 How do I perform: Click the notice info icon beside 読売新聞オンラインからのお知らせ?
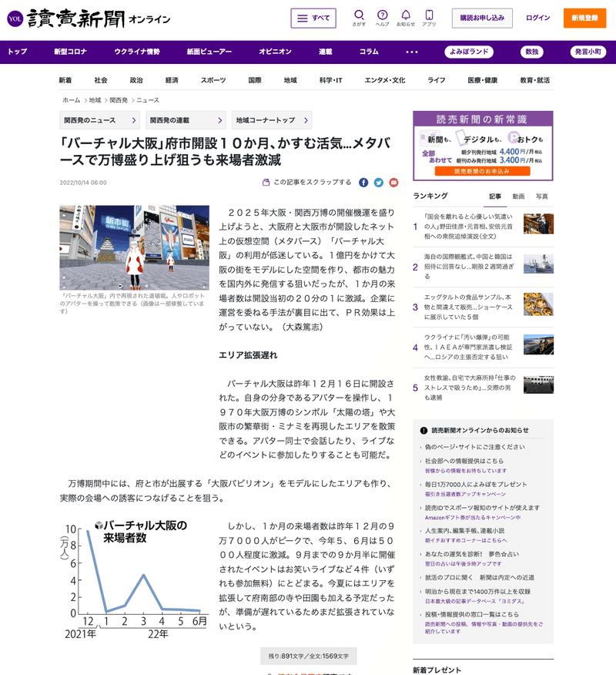point(423,431)
